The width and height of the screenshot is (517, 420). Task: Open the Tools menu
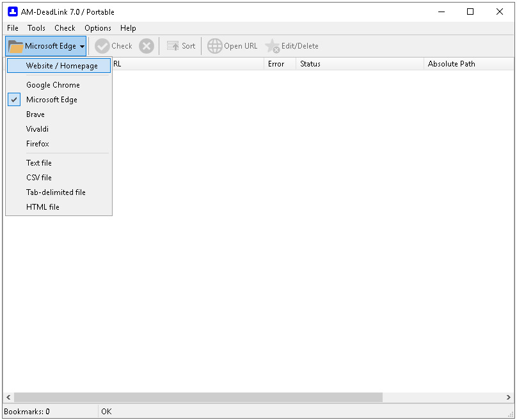point(36,28)
